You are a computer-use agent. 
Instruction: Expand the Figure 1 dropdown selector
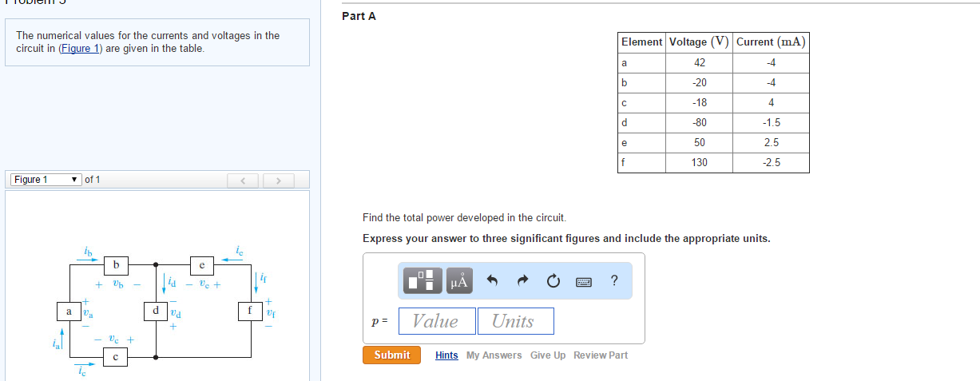coord(45,180)
